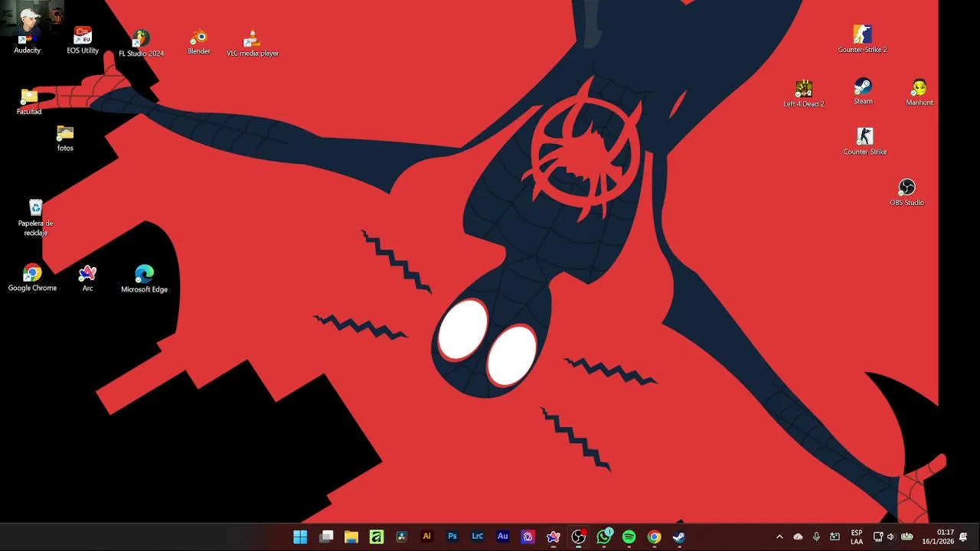Viewport: 980px width, 551px height.
Task: Open WhatsApp from the taskbar
Action: coord(604,537)
